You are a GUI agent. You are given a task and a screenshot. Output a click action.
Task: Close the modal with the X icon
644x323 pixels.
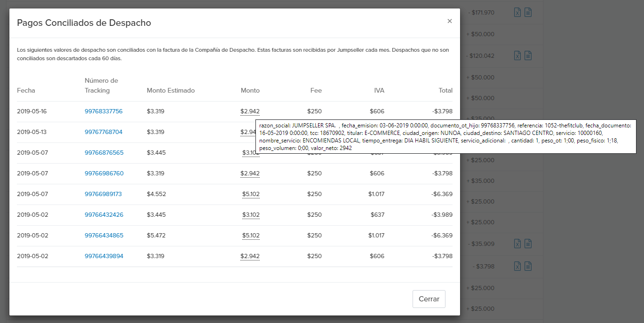(x=450, y=21)
